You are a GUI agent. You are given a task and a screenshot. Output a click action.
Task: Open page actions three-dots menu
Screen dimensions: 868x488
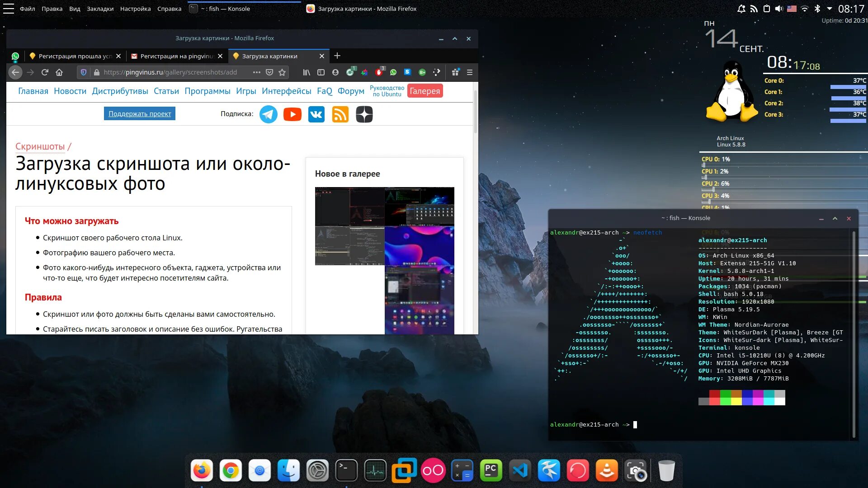[257, 72]
